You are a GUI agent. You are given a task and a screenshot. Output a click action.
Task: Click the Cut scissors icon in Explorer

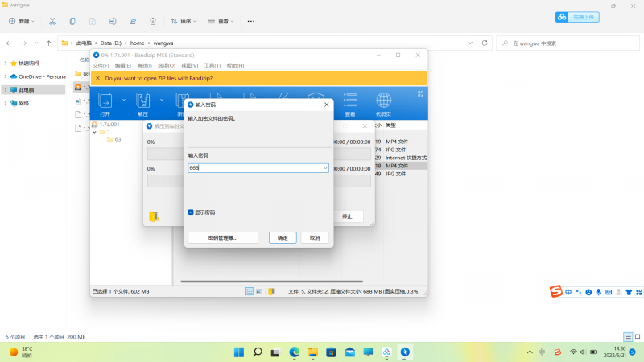pos(52,20)
